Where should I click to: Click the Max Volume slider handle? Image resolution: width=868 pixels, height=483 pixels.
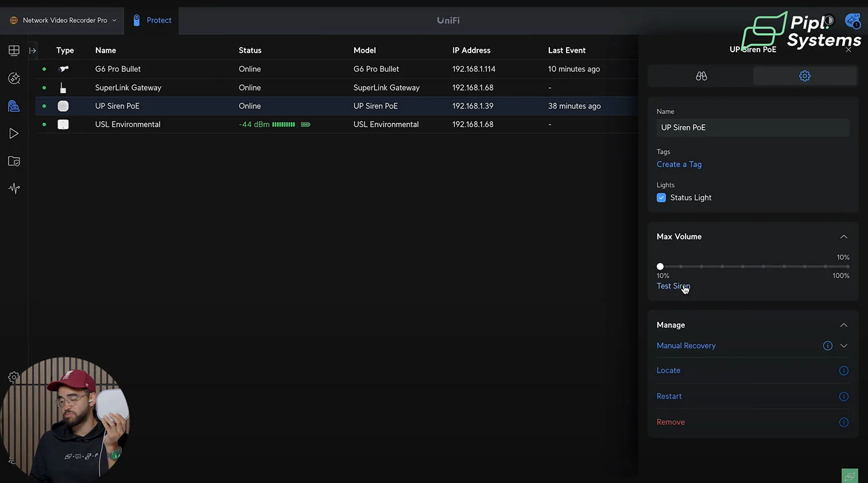pos(660,267)
